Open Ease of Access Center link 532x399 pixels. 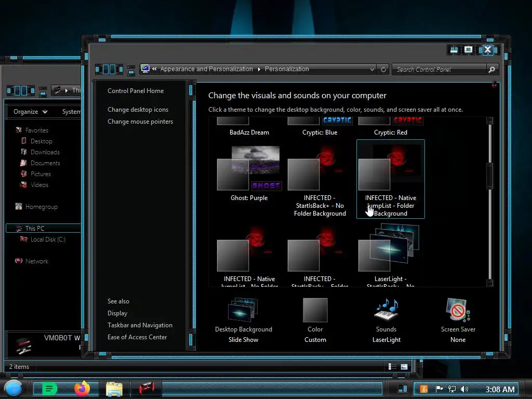coord(137,337)
